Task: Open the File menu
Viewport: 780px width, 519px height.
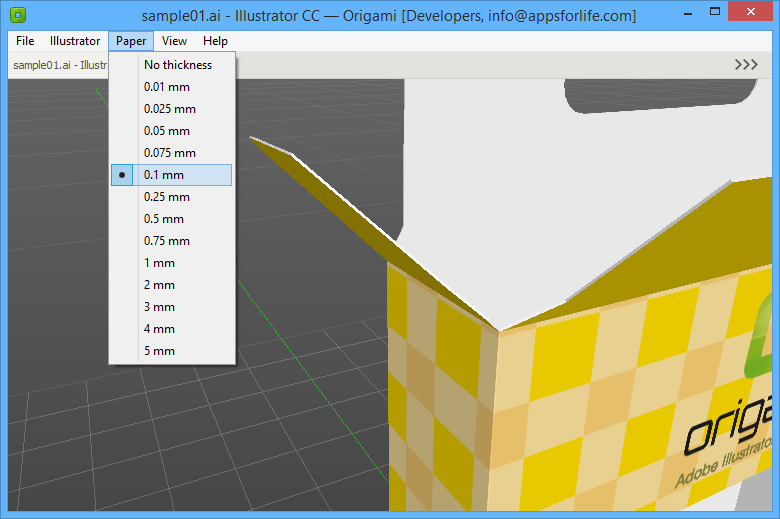Action: coord(25,41)
